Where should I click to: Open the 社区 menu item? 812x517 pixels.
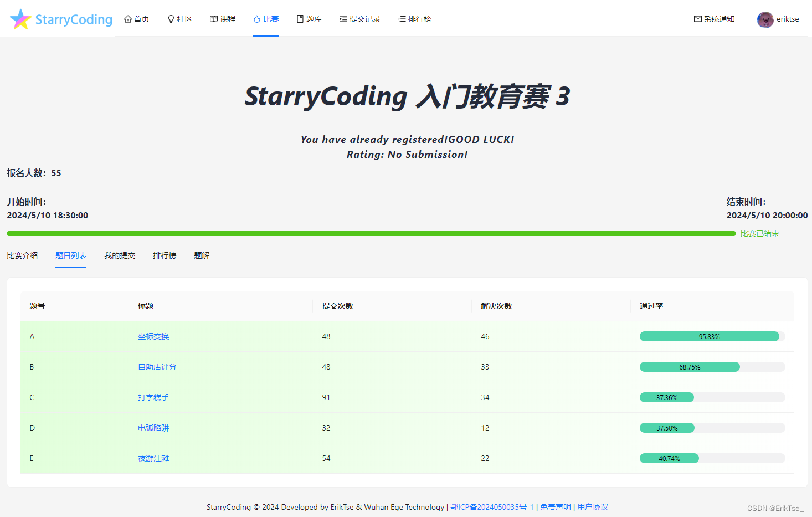pyautogui.click(x=180, y=19)
